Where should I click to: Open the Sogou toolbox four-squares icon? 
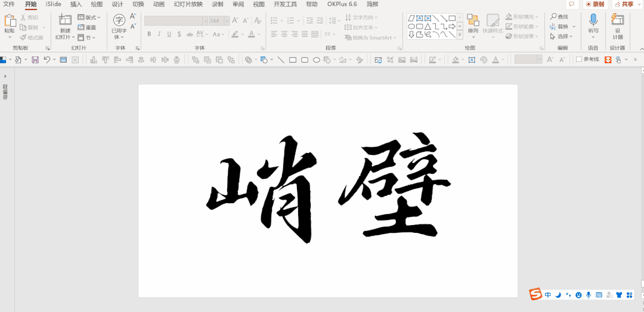tap(629, 295)
